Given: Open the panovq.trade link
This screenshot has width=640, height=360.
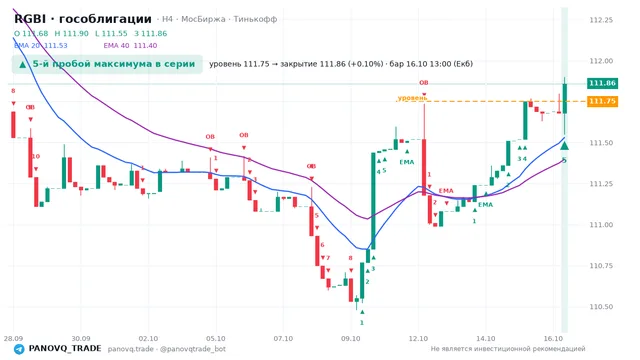Looking at the screenshot, I should tap(131, 349).
